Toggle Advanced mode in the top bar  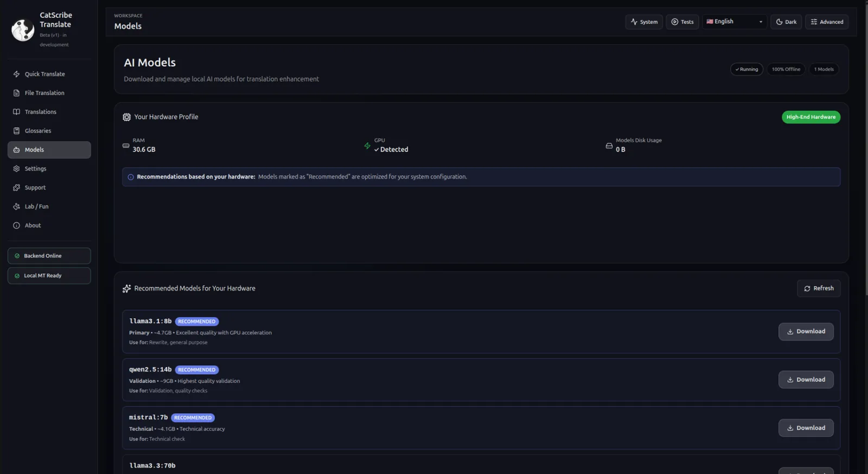(826, 22)
